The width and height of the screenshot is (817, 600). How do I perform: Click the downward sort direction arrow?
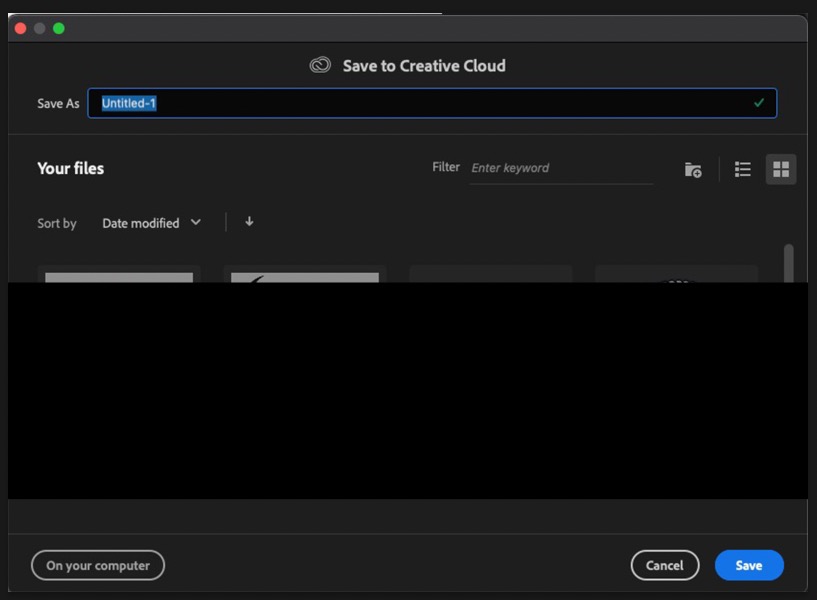249,221
